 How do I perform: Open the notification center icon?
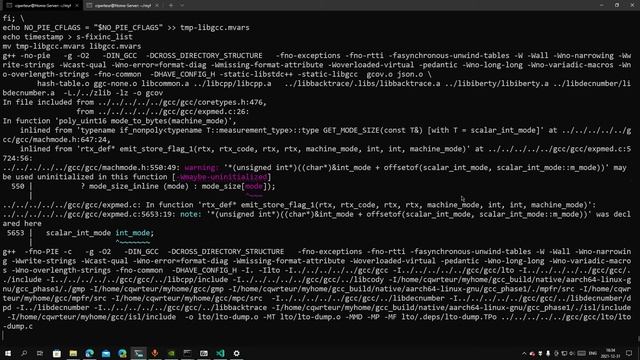coord(629,353)
